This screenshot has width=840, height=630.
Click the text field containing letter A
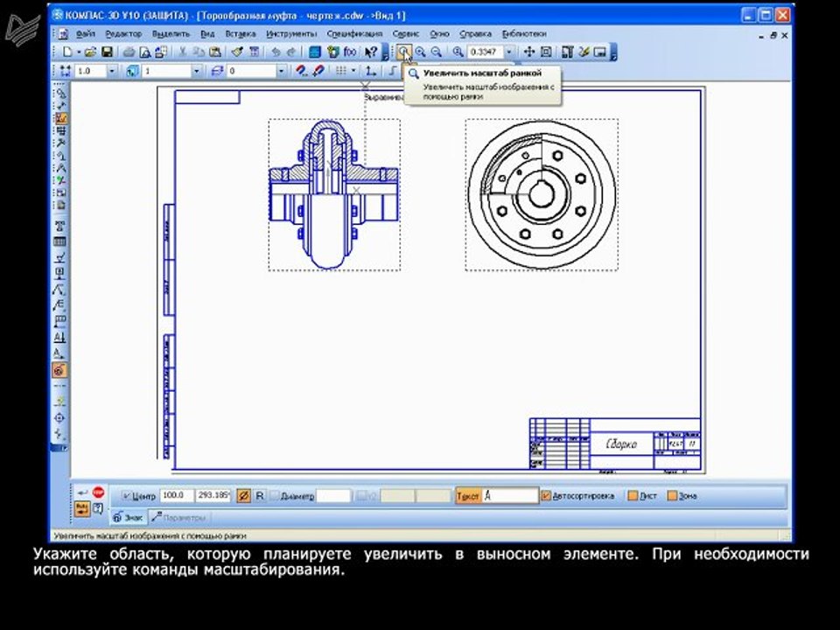tap(510, 496)
